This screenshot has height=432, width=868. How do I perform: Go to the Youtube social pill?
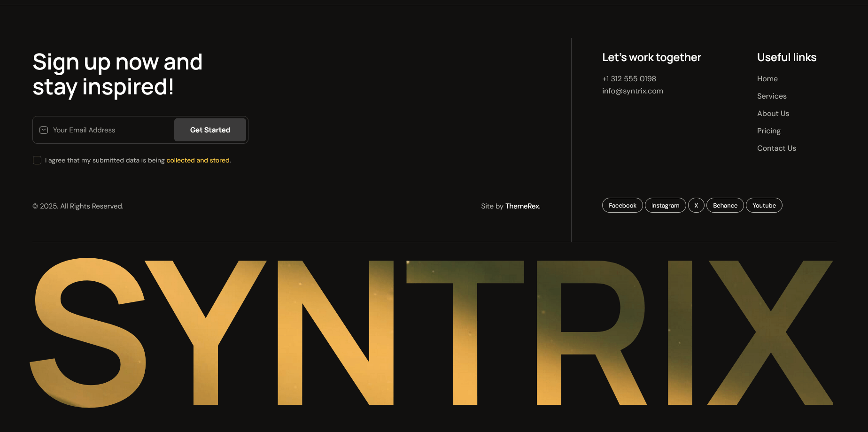point(764,206)
